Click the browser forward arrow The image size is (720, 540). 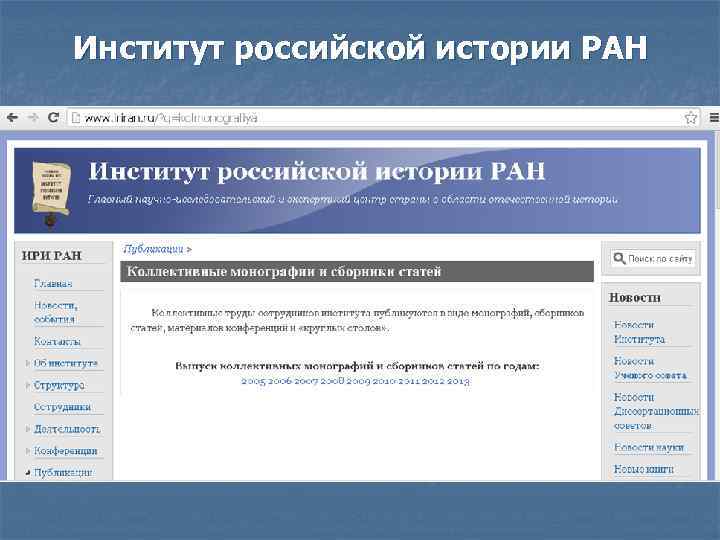33,118
